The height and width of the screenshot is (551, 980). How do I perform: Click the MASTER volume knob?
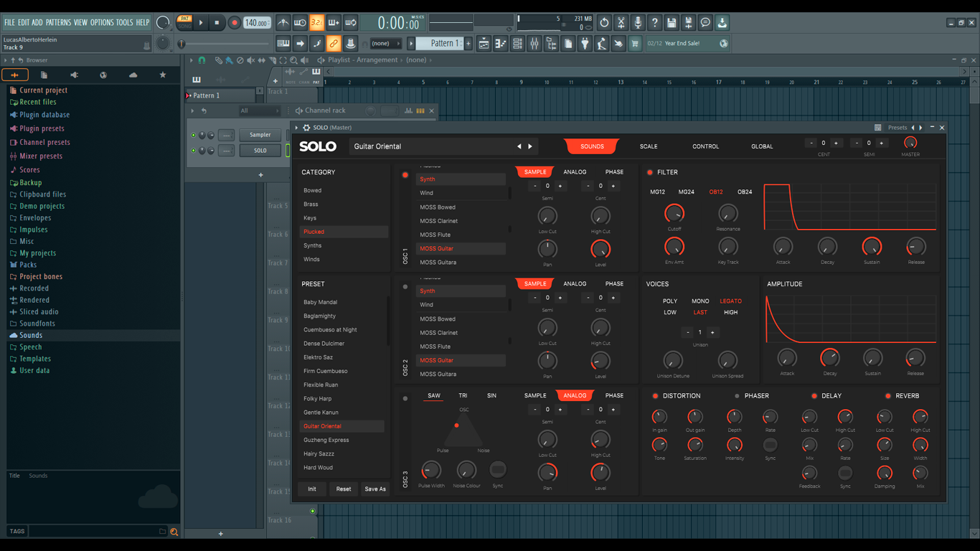click(x=910, y=143)
